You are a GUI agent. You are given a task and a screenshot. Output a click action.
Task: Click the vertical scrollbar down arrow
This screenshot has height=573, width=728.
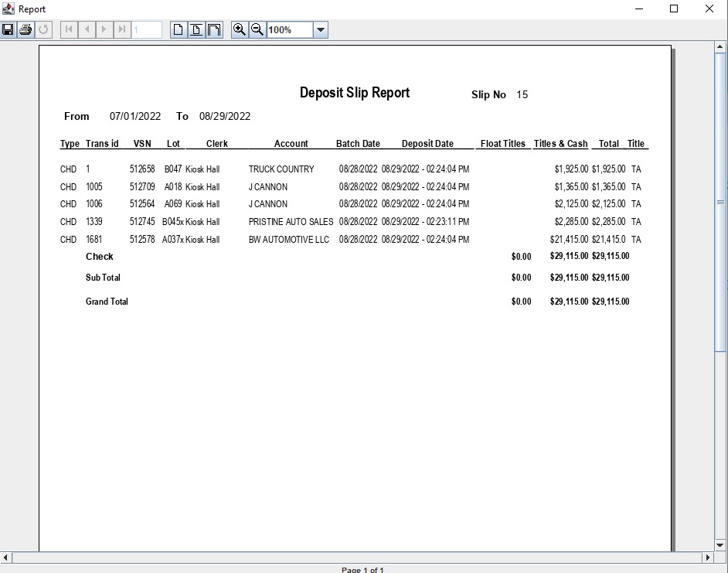tap(720, 544)
